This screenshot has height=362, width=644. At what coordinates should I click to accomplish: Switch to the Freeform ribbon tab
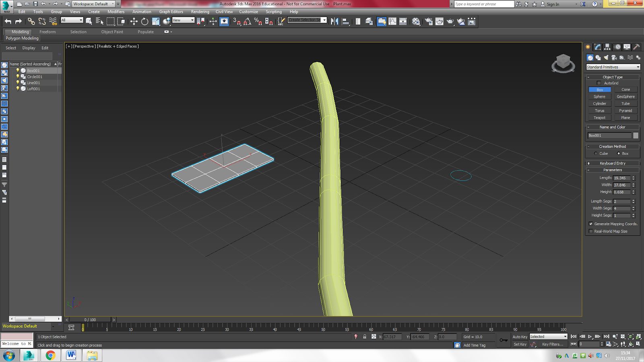coord(47,32)
